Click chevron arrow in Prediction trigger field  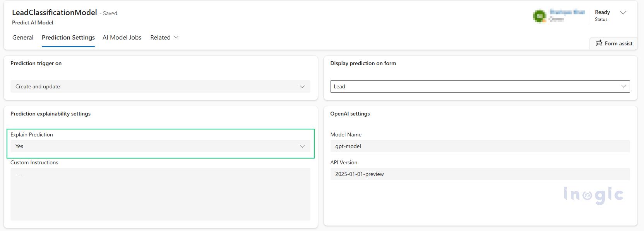[x=302, y=86]
